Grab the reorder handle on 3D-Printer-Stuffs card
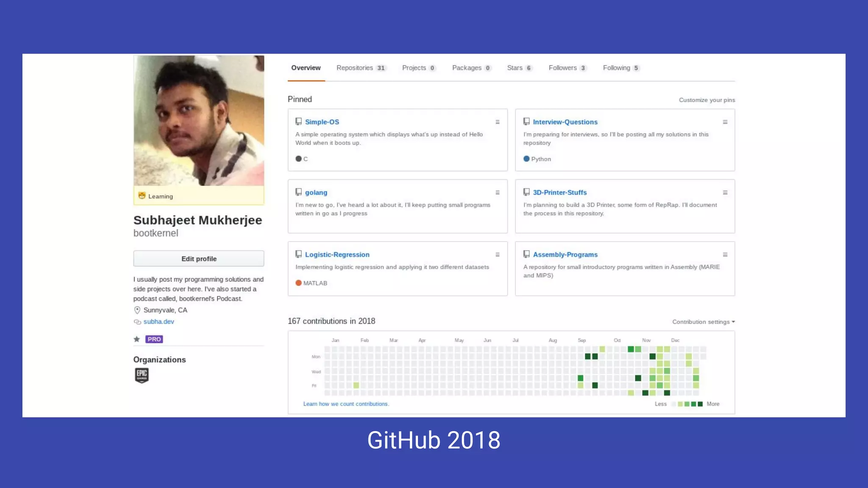Image resolution: width=868 pixels, height=488 pixels. tap(725, 193)
